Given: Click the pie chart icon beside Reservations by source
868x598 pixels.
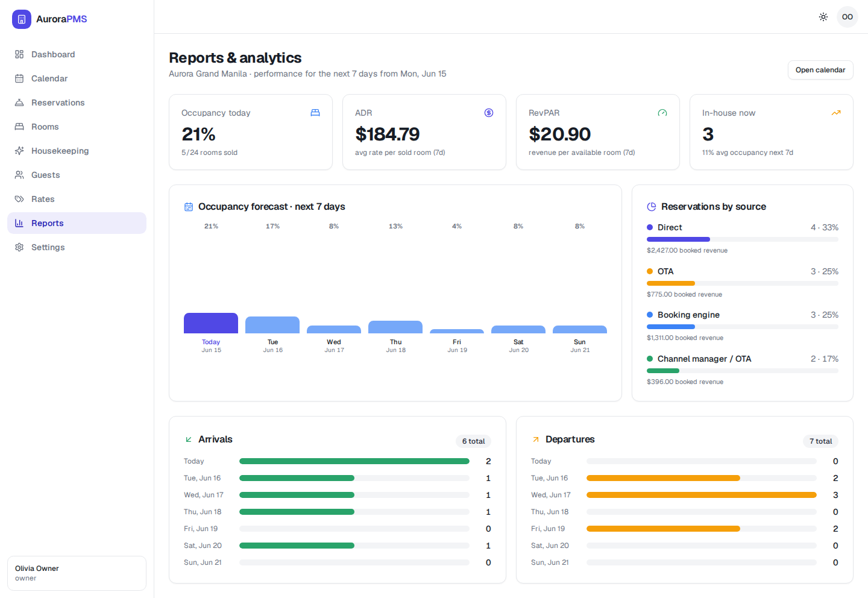Looking at the screenshot, I should (652, 207).
